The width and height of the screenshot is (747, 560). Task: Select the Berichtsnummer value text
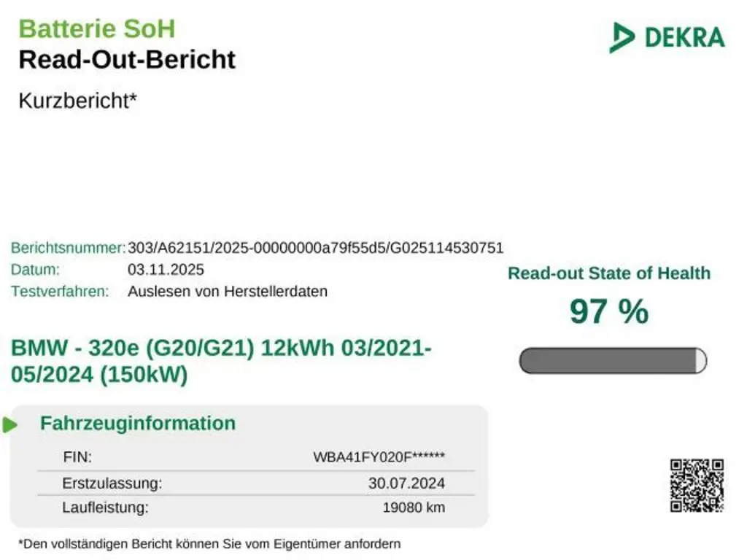[315, 247]
